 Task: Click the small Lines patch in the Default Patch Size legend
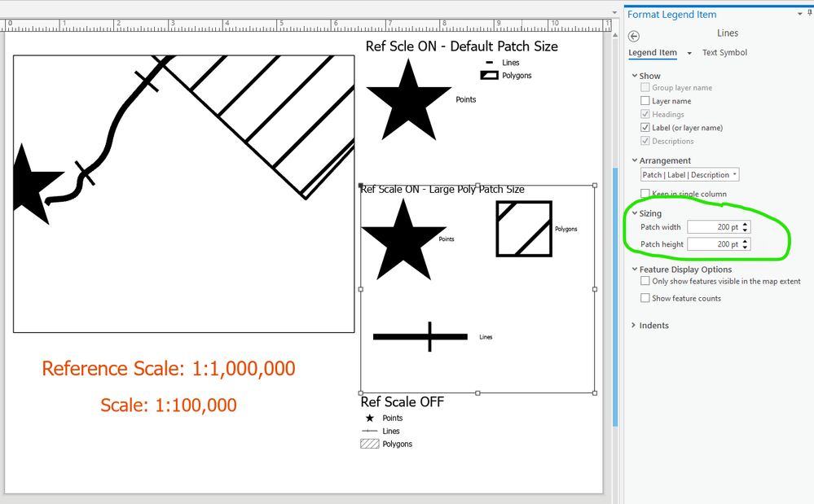(489, 62)
